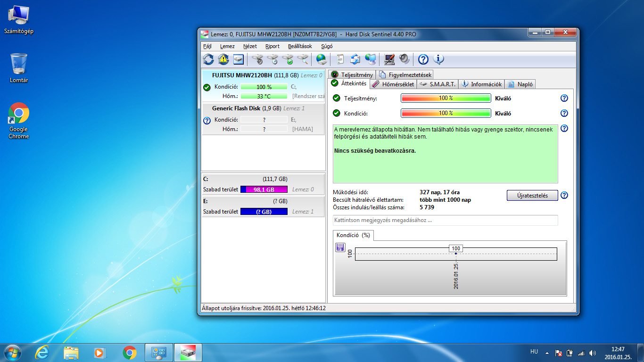Click help icon beside Újratesztelés button
This screenshot has width=644, height=362.
pyautogui.click(x=564, y=195)
